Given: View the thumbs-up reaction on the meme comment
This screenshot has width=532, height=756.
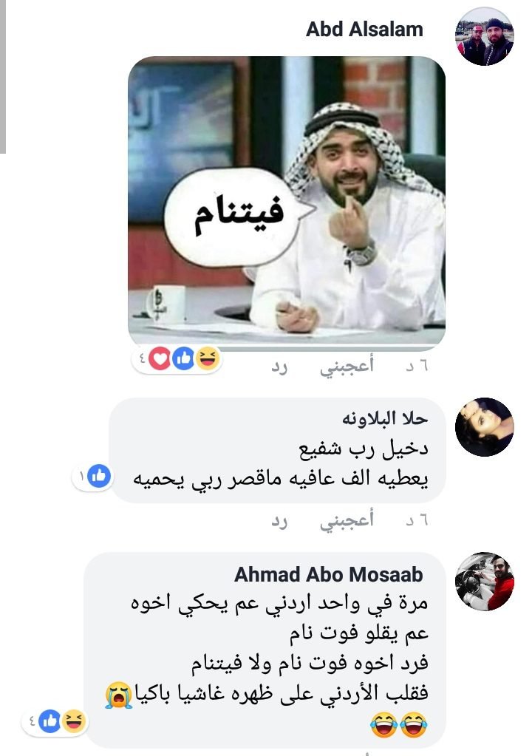Looking at the screenshot, I should 183,358.
